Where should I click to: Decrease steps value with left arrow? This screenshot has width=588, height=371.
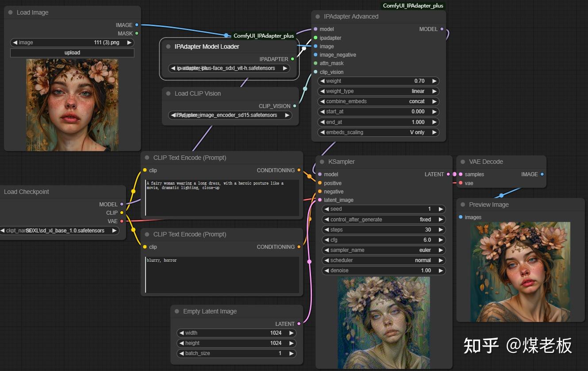[327, 230]
